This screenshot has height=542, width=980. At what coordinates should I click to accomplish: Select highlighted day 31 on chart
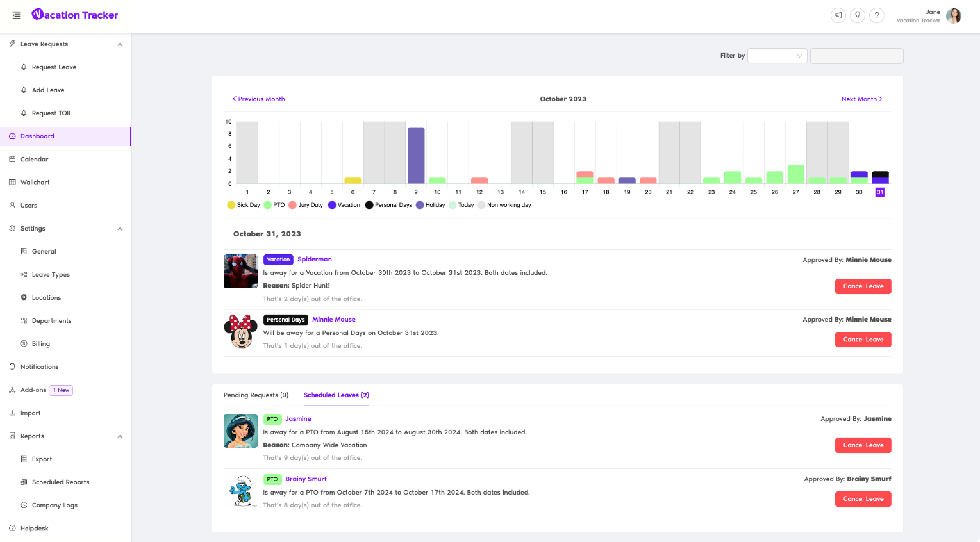pyautogui.click(x=880, y=192)
